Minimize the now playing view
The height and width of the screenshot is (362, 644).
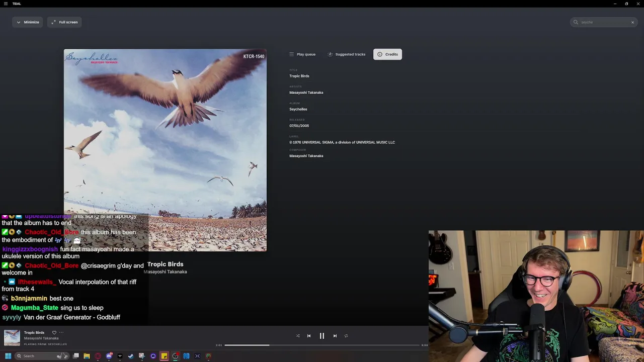click(x=28, y=22)
